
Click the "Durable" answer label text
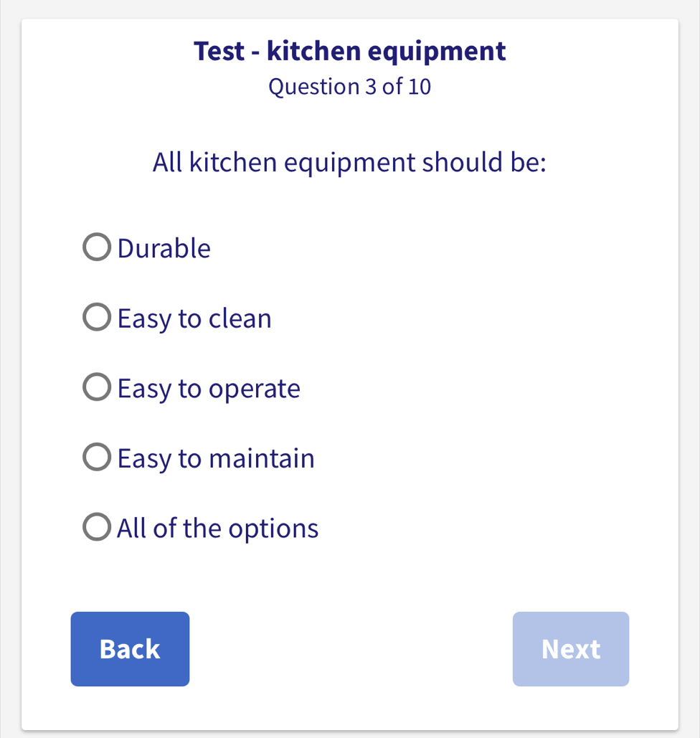pos(164,247)
